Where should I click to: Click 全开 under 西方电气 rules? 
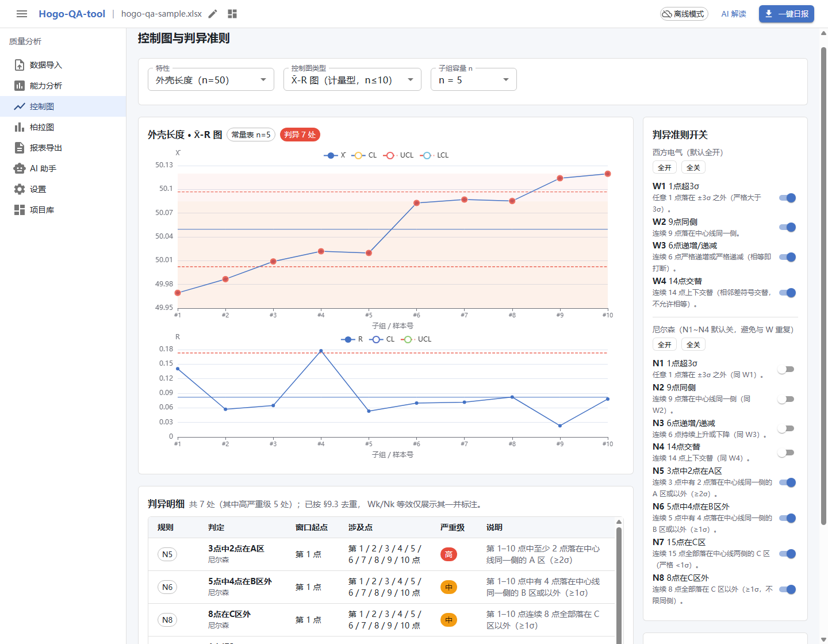[665, 167]
